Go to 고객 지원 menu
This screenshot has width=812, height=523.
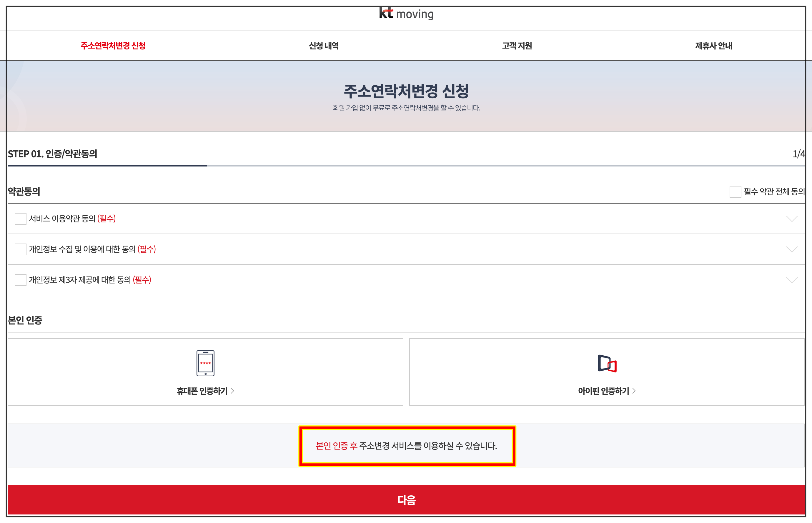(x=517, y=46)
